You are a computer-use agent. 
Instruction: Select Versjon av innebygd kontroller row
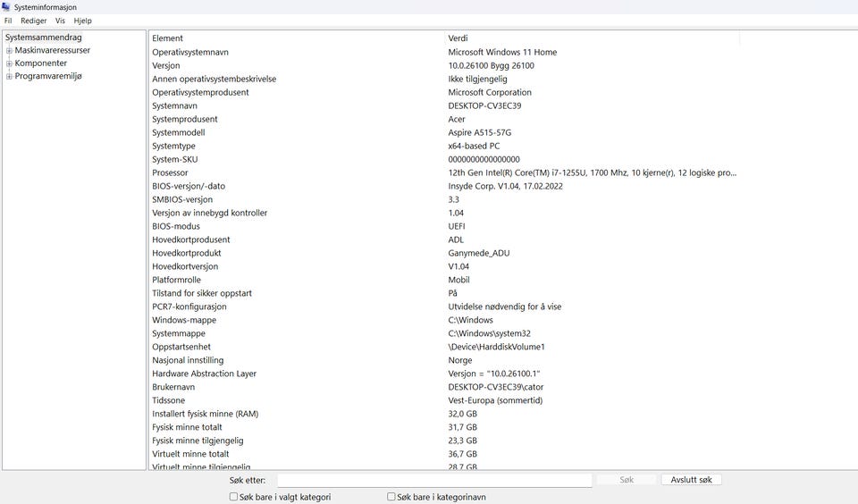(209, 213)
